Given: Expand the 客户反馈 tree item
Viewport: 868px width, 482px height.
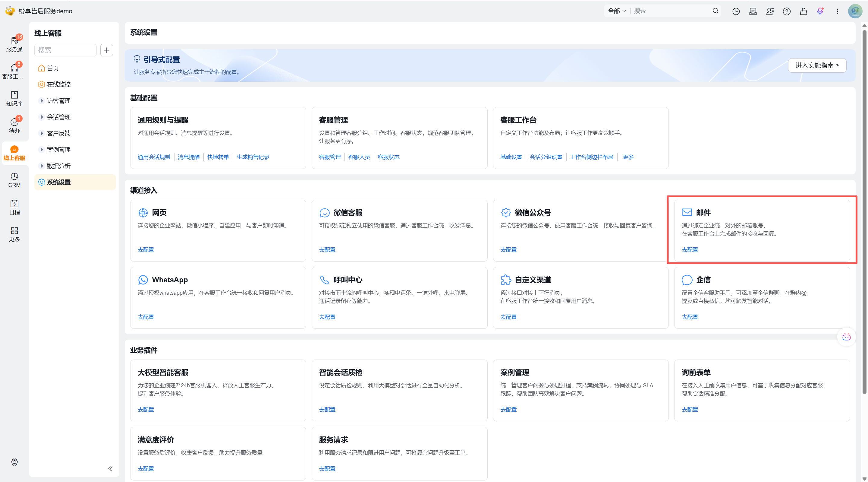Looking at the screenshot, I should pos(42,133).
